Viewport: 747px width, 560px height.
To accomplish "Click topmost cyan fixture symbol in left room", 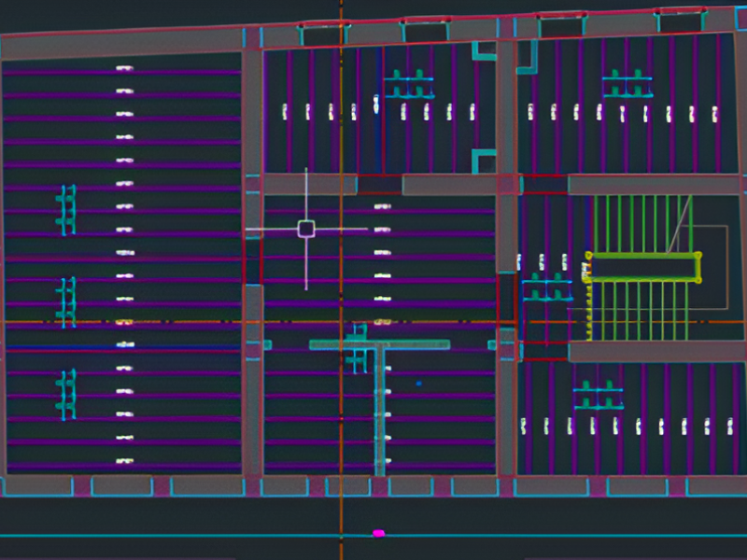I will click(x=66, y=210).
